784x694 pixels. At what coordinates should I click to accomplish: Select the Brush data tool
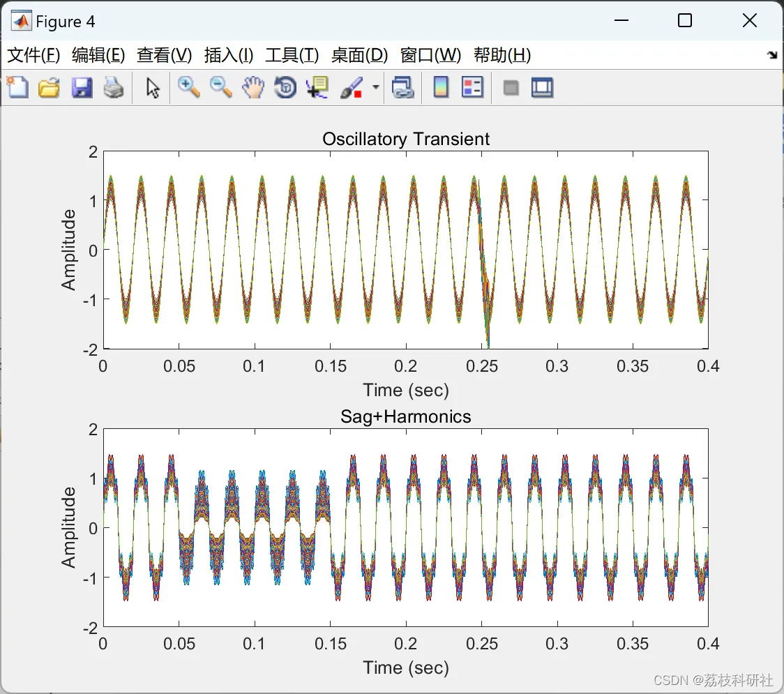coord(352,87)
